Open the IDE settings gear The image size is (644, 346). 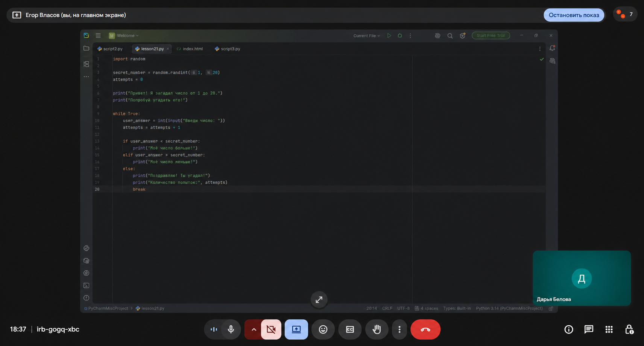pos(462,36)
